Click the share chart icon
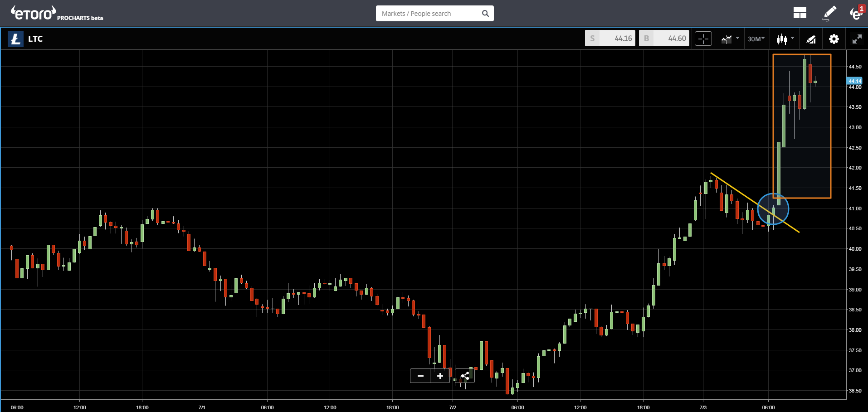 465,376
